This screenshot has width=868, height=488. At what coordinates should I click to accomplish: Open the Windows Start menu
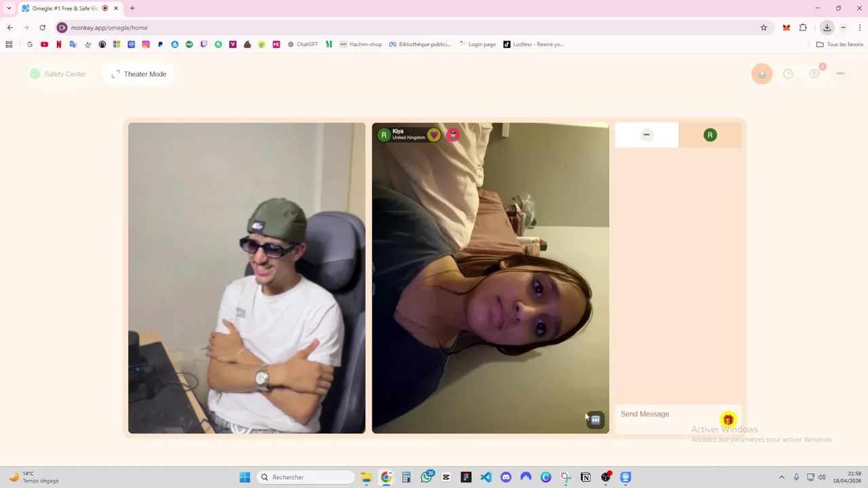245,477
